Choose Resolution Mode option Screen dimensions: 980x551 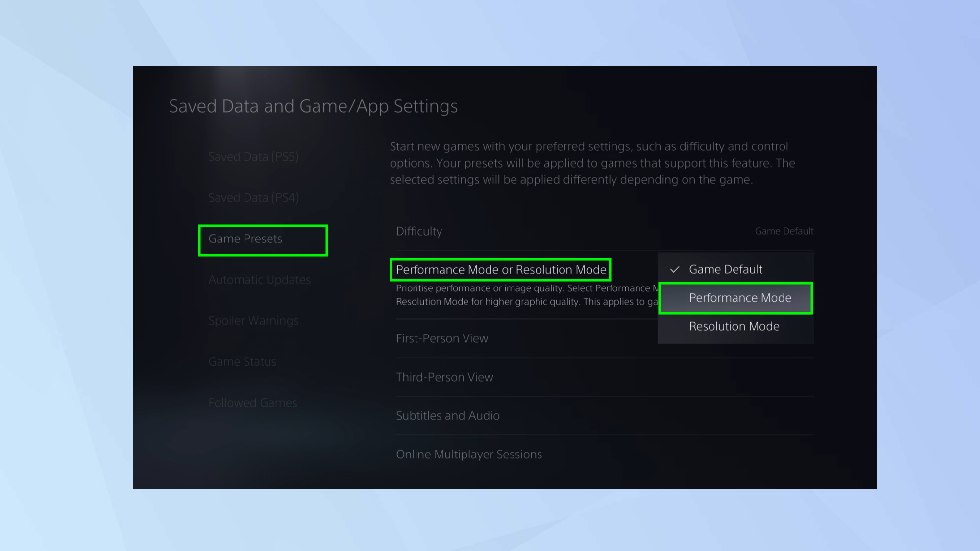(x=734, y=326)
